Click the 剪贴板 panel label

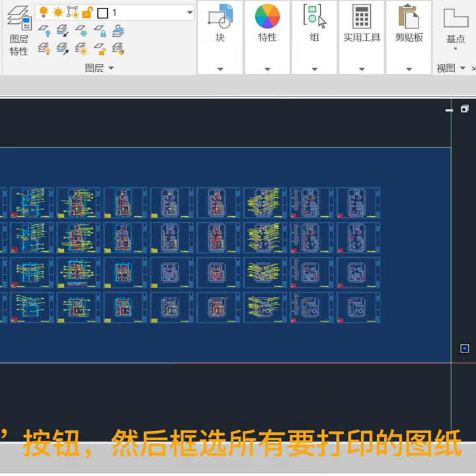[x=409, y=37]
